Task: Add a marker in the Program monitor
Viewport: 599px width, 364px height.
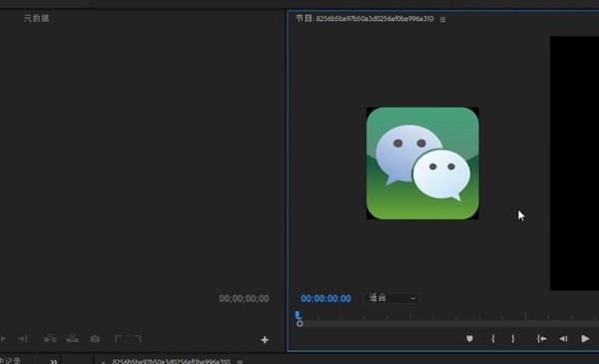Action: [x=469, y=338]
